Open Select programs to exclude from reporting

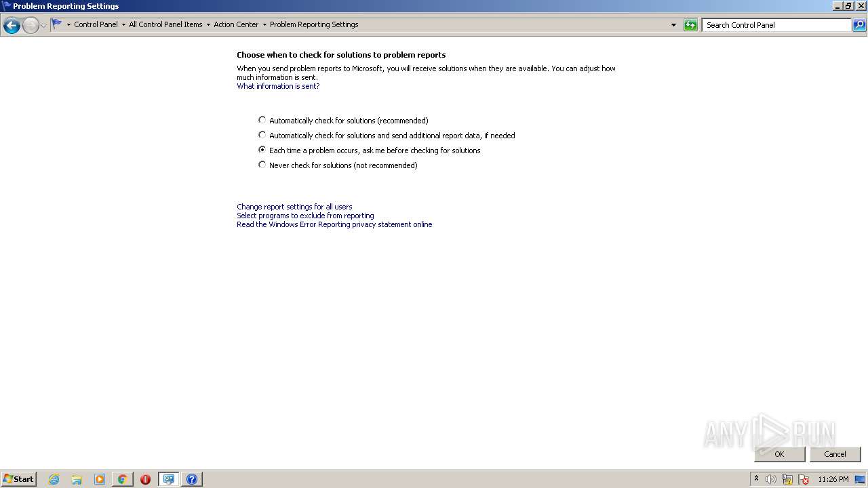[x=305, y=216]
